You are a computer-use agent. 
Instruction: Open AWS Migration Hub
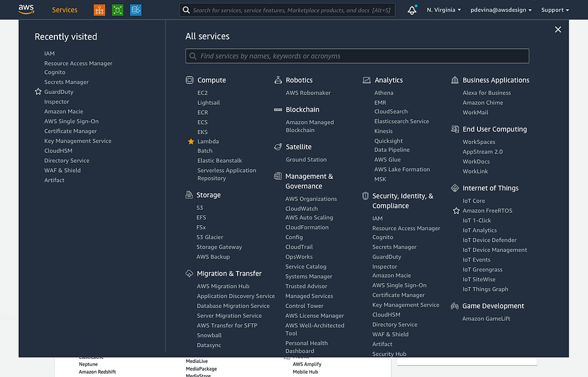(223, 286)
